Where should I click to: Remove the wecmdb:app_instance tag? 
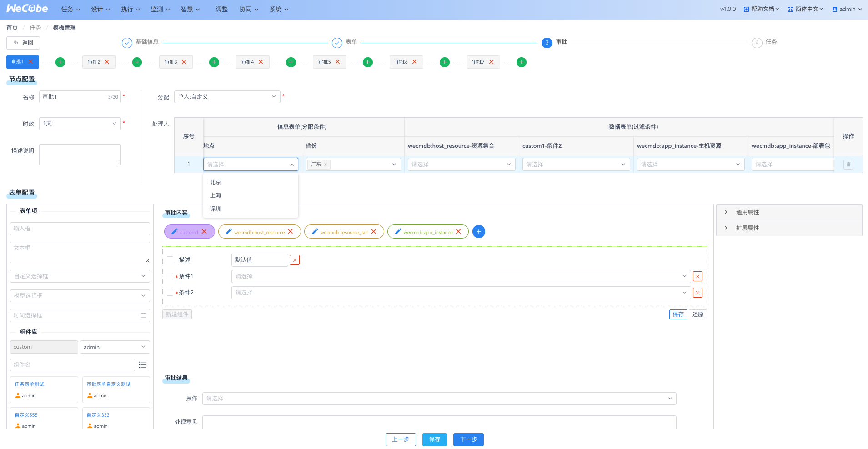pos(458,231)
